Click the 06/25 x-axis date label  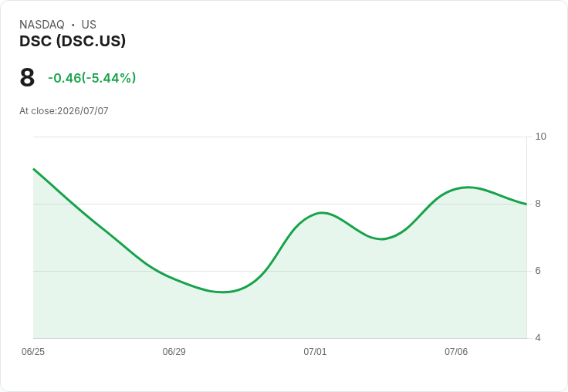click(x=33, y=352)
